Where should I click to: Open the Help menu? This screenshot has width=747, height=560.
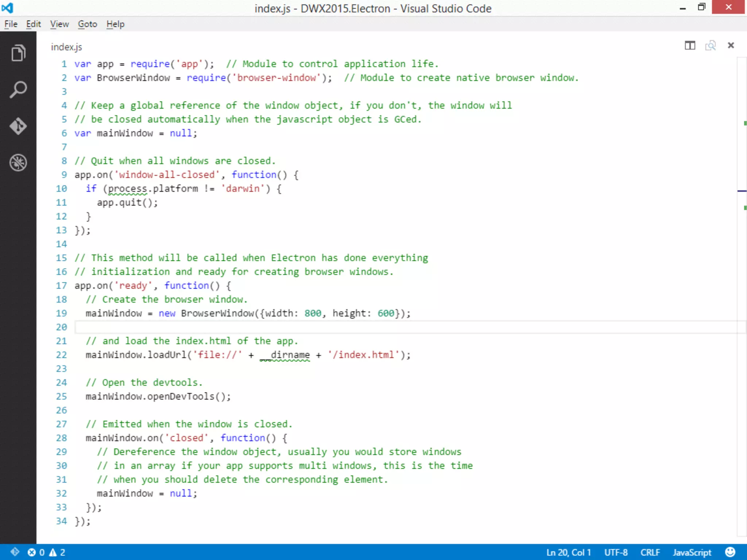click(x=115, y=24)
